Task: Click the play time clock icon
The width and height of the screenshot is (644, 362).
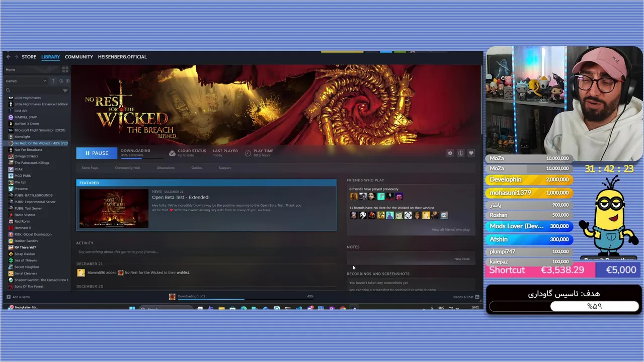Action: (x=248, y=153)
